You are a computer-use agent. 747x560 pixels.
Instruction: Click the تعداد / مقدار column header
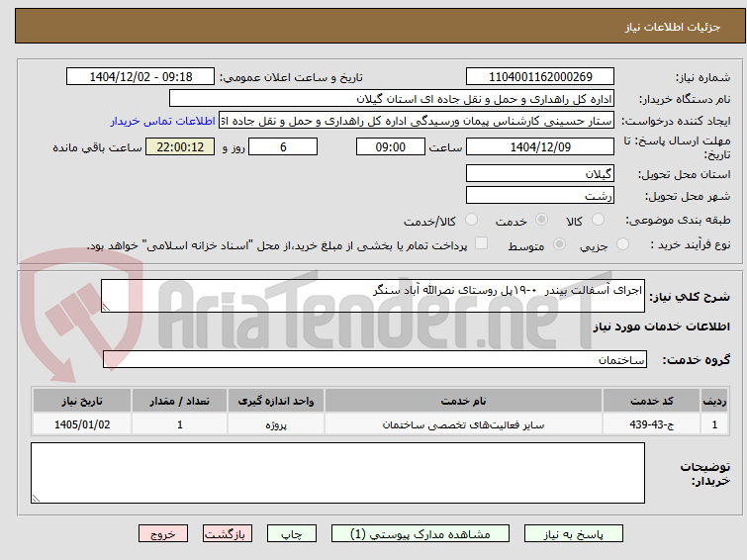click(180, 401)
